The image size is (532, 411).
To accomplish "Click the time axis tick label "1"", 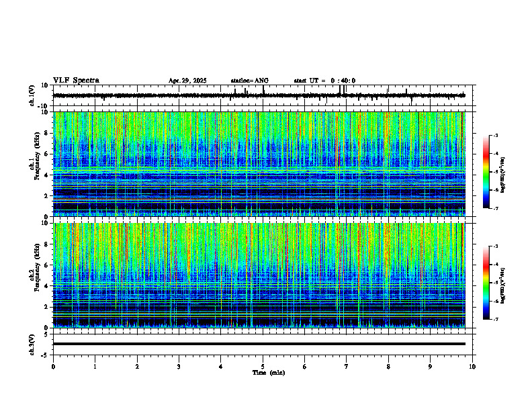I will (95, 367).
